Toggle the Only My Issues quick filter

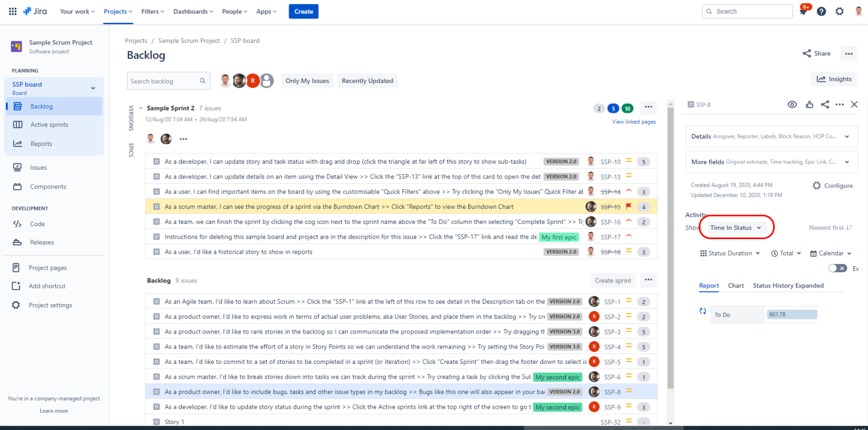[x=307, y=81]
